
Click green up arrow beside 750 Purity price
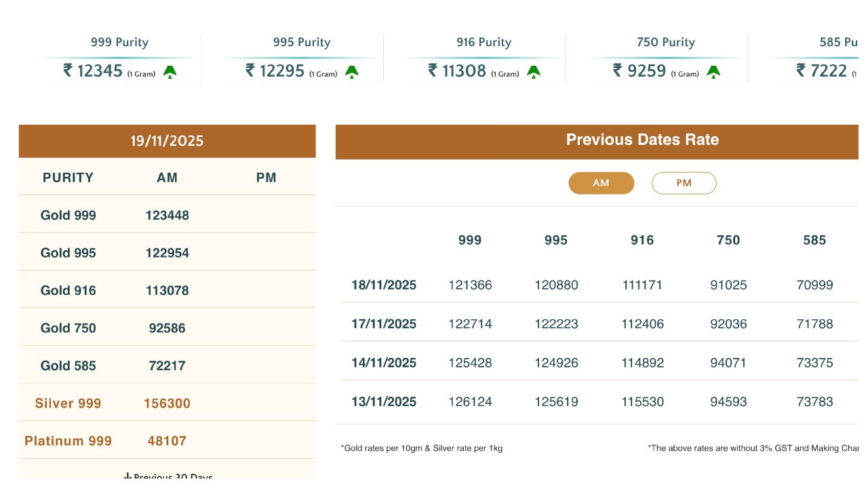click(x=713, y=72)
